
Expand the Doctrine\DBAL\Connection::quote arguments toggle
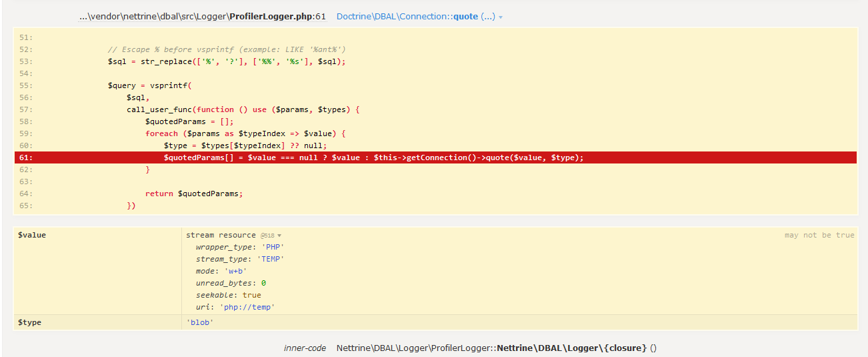tap(419, 16)
